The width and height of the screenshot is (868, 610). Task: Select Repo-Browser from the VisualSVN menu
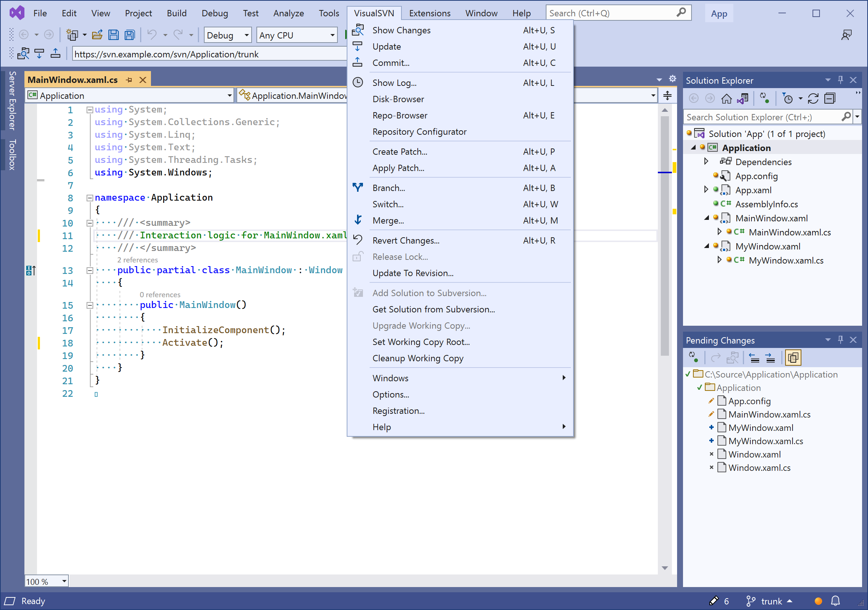click(x=400, y=115)
